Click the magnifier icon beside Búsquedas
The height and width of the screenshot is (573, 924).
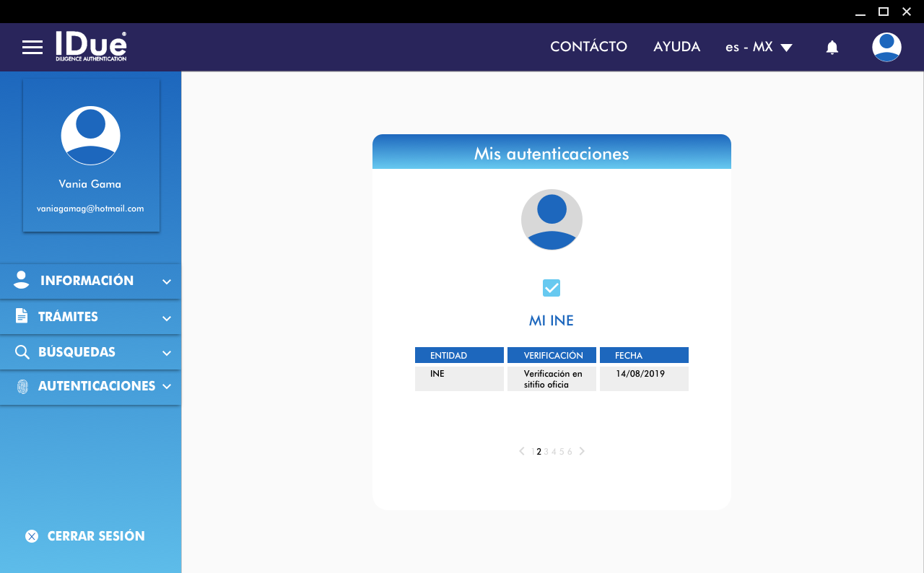pos(22,352)
